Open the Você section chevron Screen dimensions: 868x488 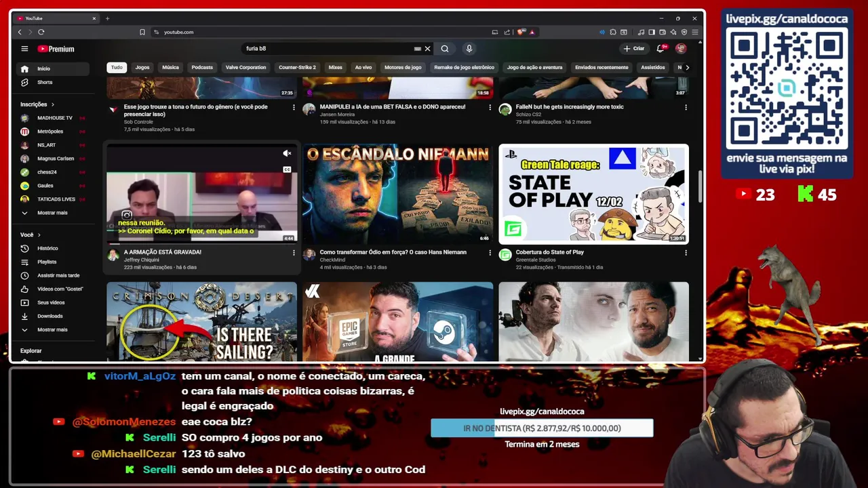point(39,235)
